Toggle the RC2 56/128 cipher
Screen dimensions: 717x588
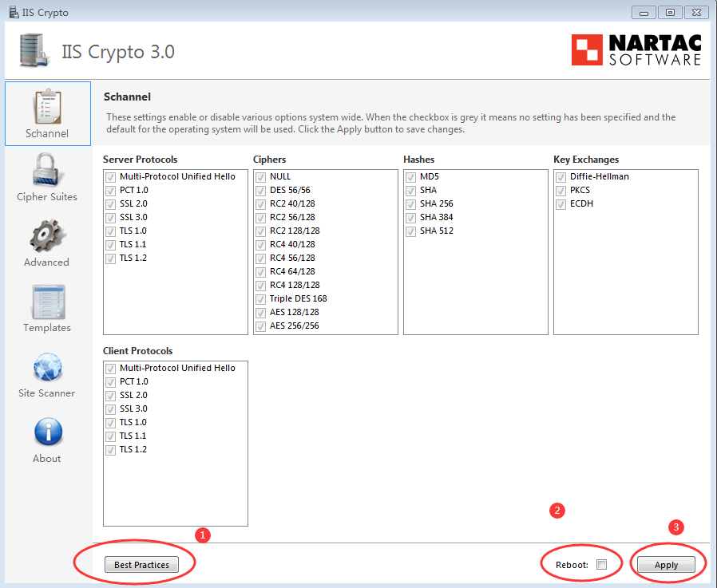click(260, 218)
